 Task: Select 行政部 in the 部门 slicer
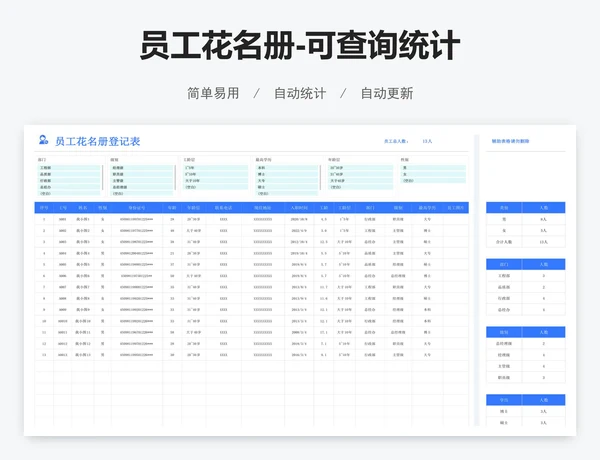[68, 181]
